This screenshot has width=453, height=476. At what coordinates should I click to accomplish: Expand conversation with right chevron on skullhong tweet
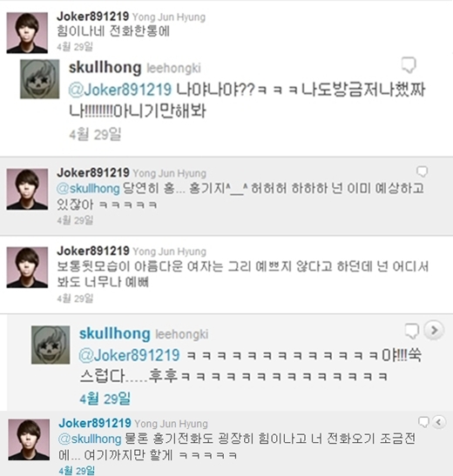[x=434, y=330]
